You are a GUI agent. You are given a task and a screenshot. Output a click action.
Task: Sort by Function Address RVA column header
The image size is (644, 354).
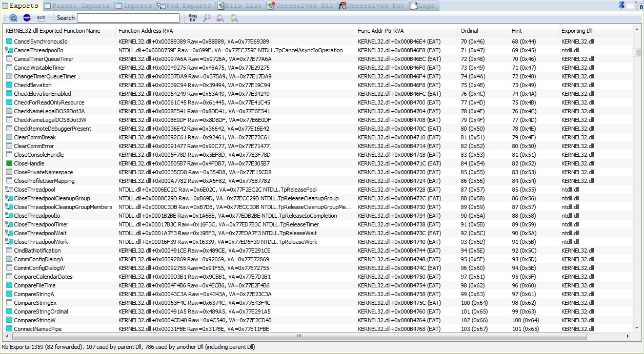pos(236,31)
